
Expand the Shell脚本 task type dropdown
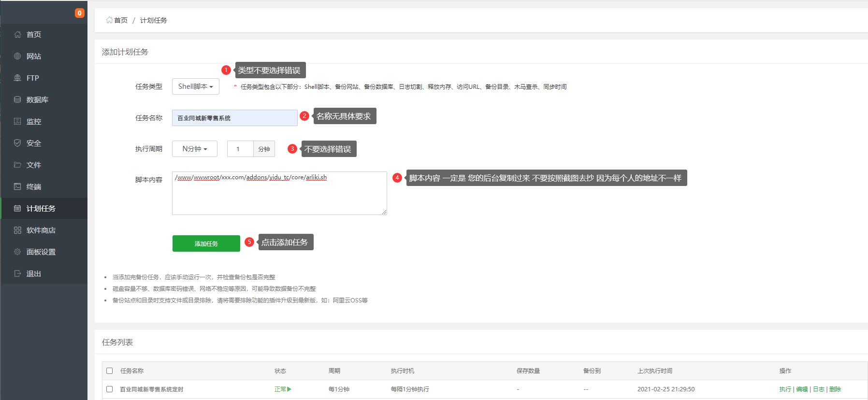196,86
